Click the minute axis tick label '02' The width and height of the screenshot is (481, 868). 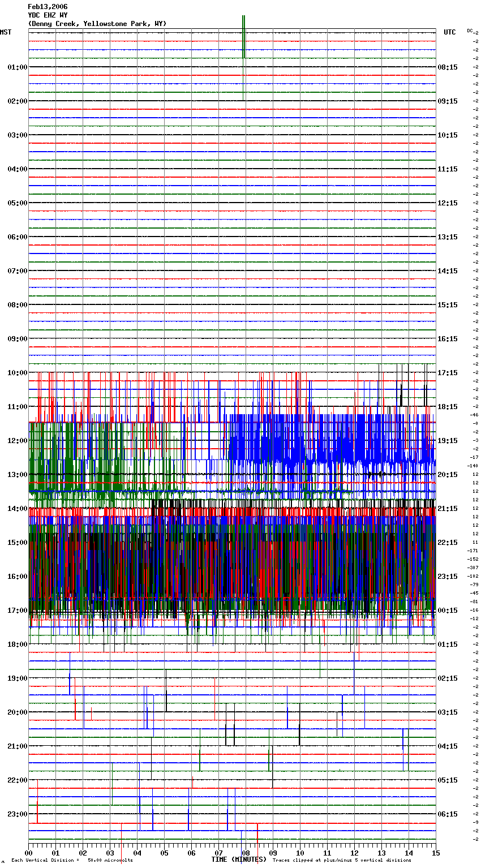click(x=83, y=853)
